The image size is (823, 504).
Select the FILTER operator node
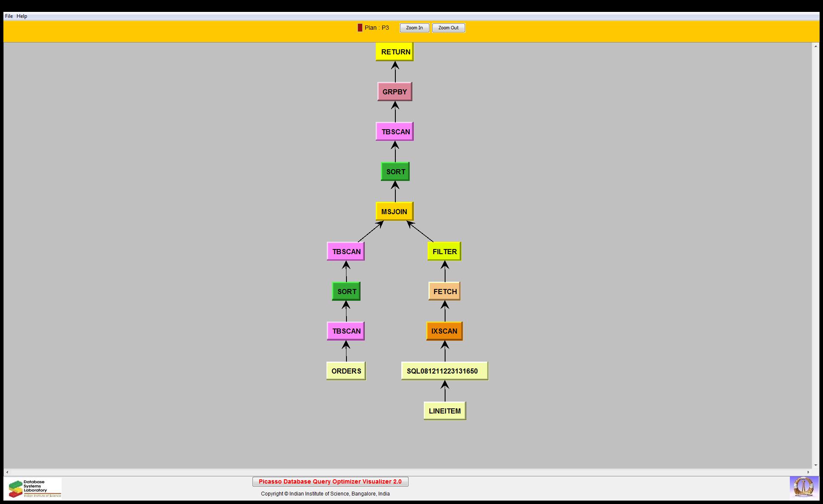point(444,252)
